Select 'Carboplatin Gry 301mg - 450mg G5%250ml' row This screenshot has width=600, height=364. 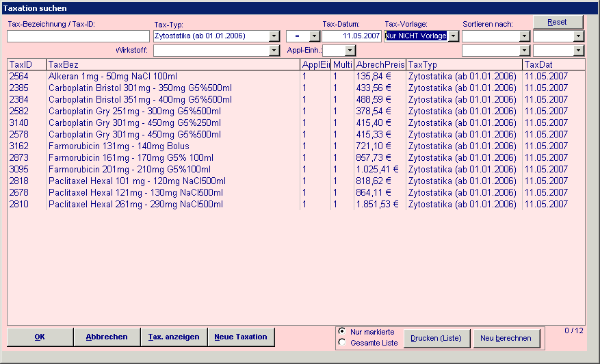296,122
